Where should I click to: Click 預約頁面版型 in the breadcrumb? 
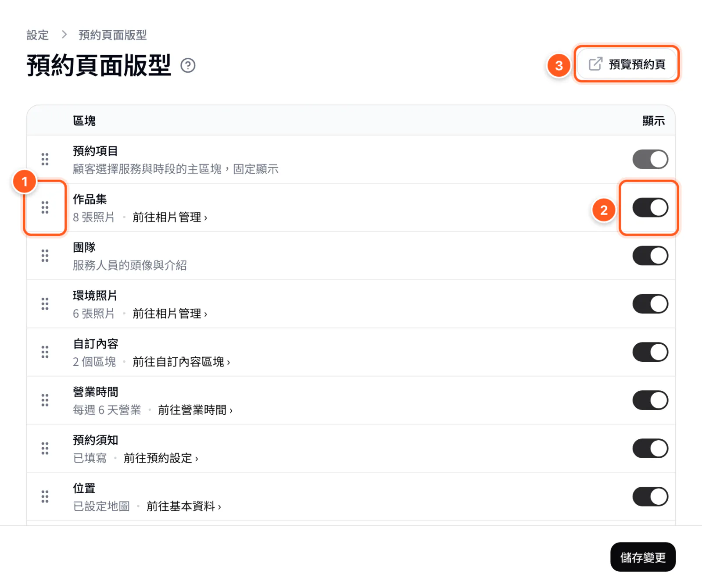[113, 35]
